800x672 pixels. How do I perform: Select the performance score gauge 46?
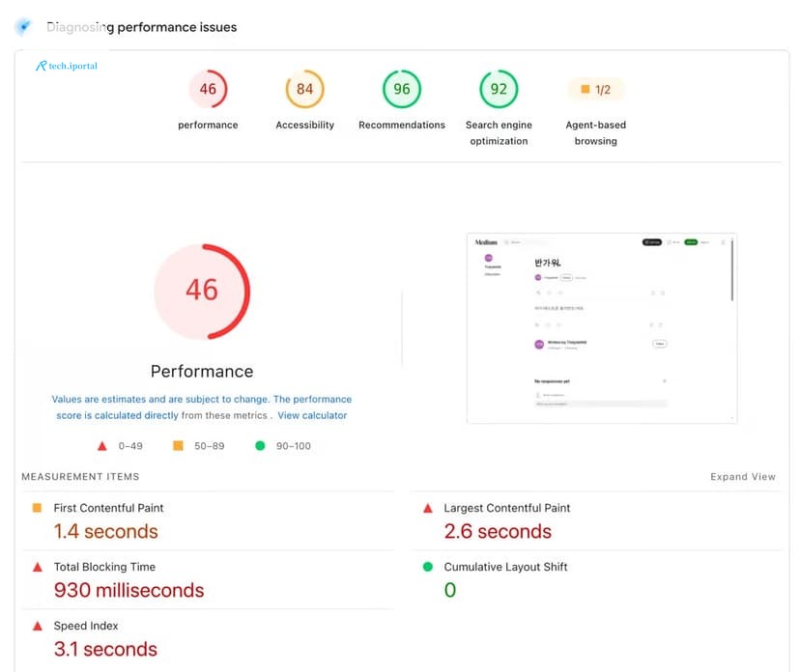pos(208,89)
